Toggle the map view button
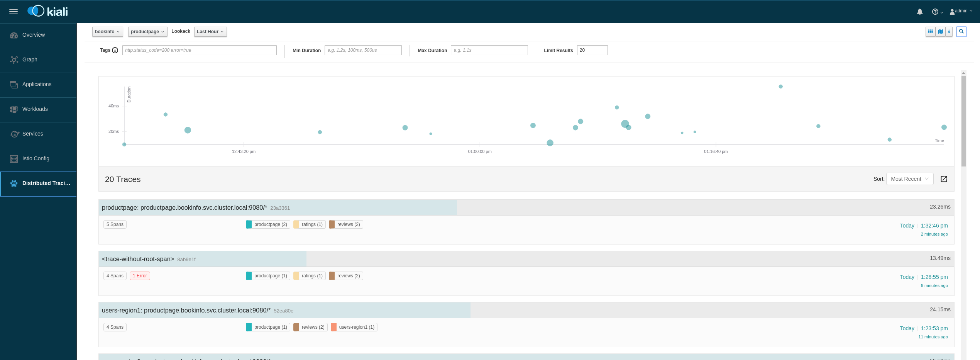Viewport: 980px width, 360px height. (x=941, y=32)
